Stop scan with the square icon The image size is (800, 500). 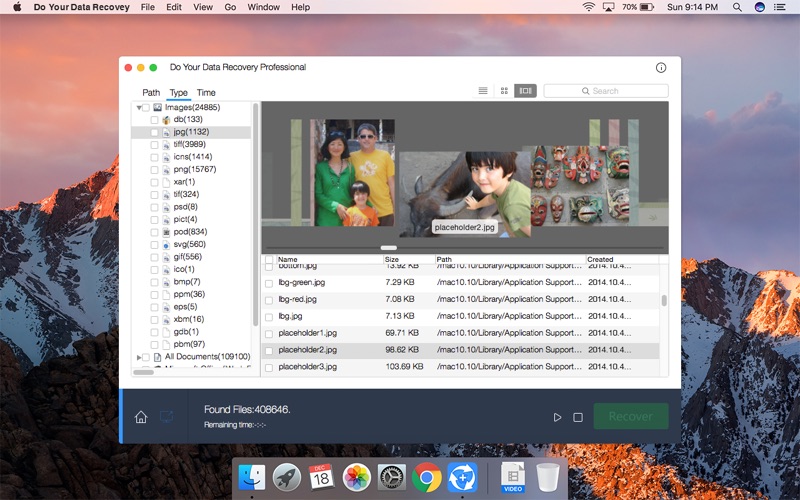[578, 417]
